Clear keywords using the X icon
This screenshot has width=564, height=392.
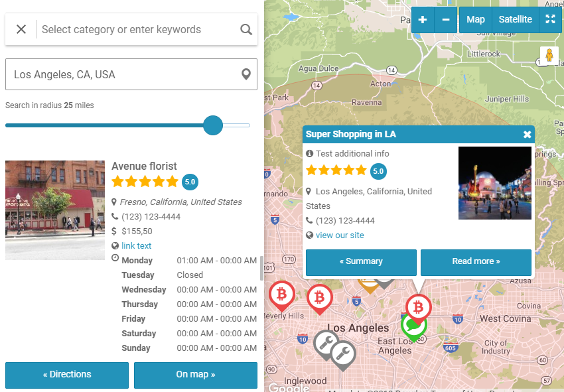(x=21, y=29)
